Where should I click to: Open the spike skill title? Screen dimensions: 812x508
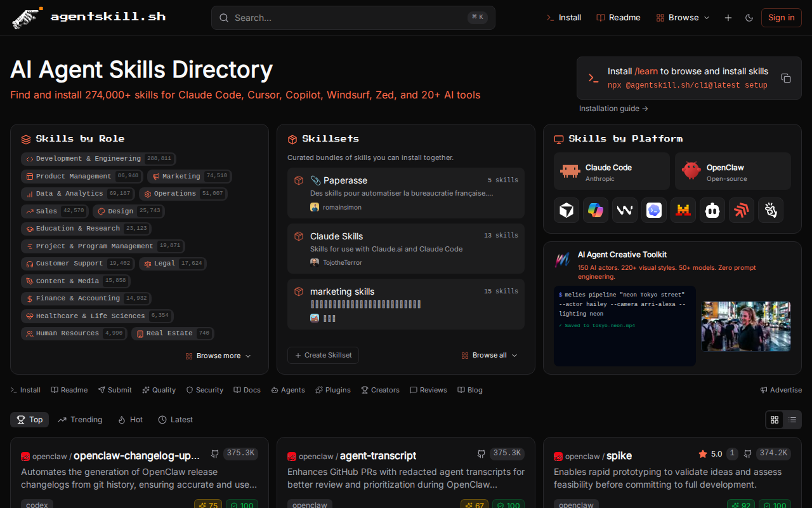pyautogui.click(x=619, y=456)
